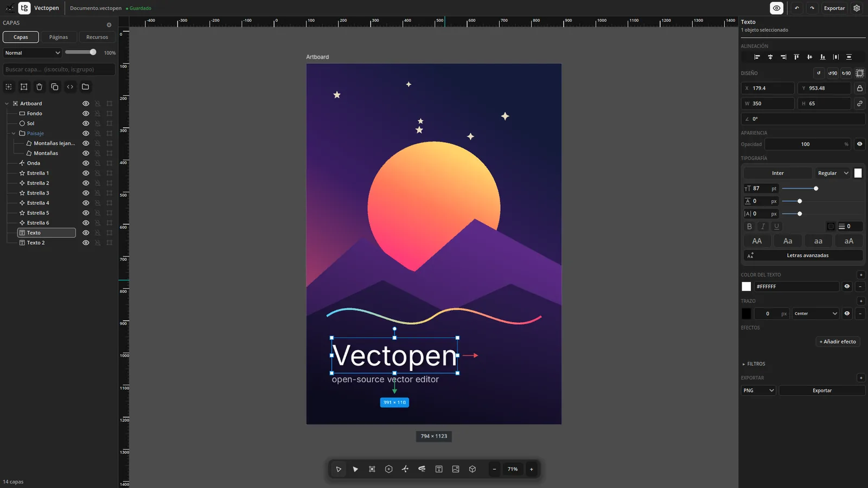The image size is (868, 488).
Task: Align objects to the left edge
Action: click(757, 57)
